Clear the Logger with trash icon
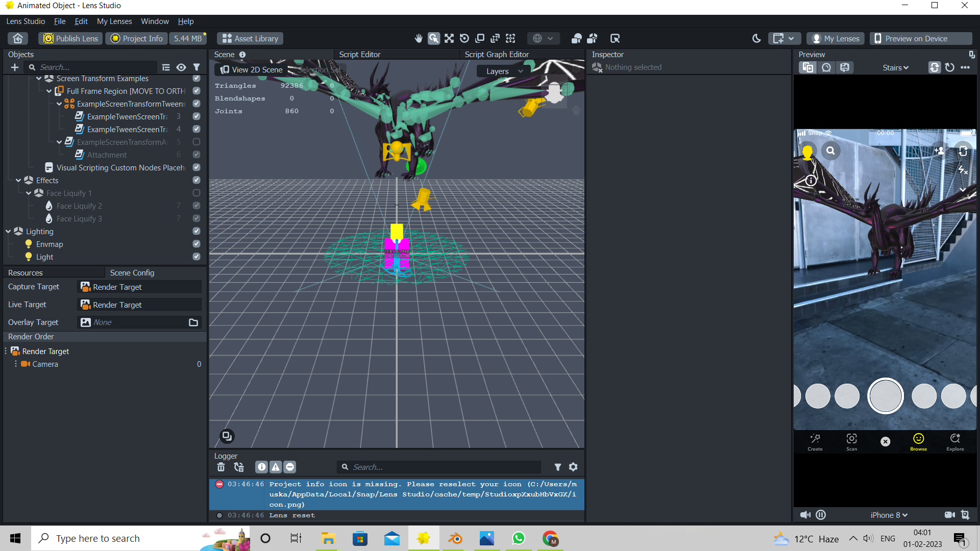The height and width of the screenshot is (551, 980). pyautogui.click(x=220, y=467)
